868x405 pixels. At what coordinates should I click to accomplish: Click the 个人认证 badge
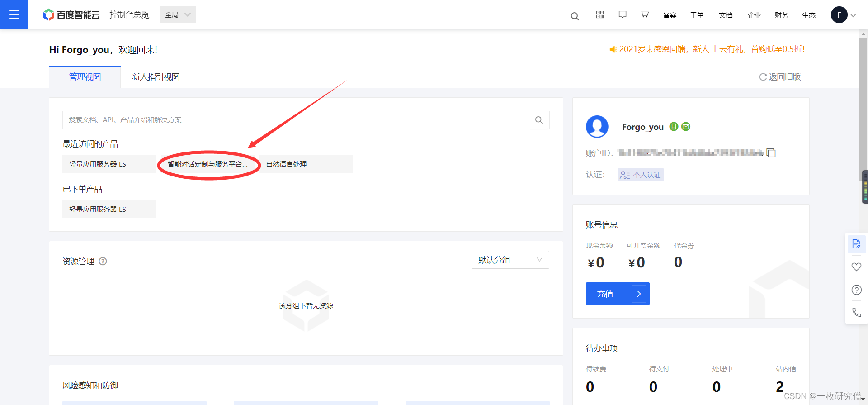[641, 175]
